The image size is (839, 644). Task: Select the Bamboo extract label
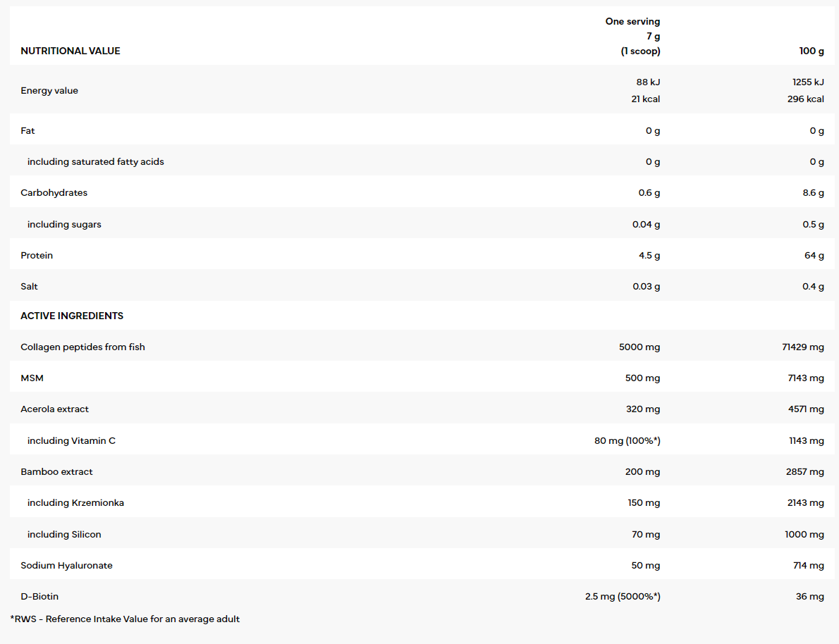tap(56, 471)
